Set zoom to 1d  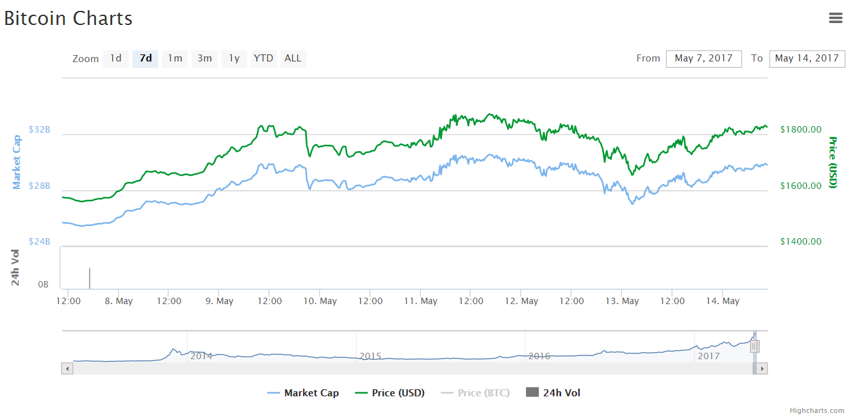[x=115, y=58]
